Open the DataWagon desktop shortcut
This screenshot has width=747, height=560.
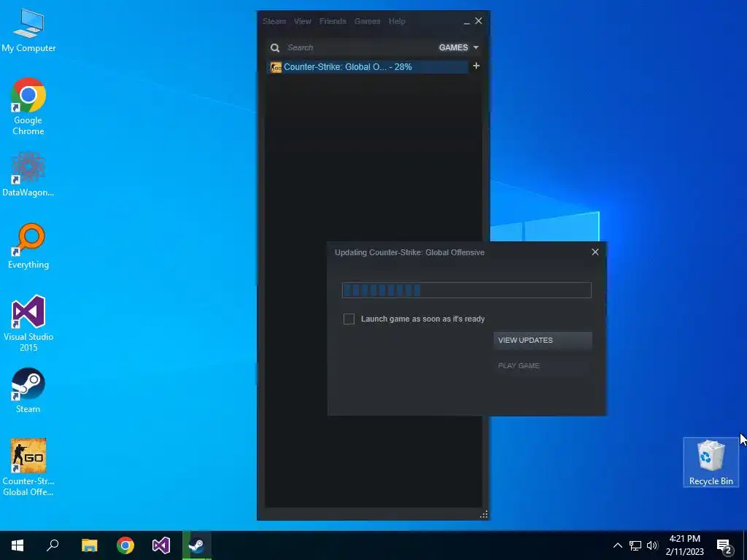[x=28, y=174]
